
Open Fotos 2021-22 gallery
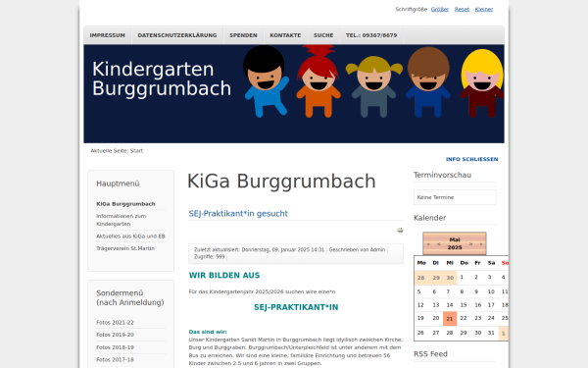[x=115, y=323]
